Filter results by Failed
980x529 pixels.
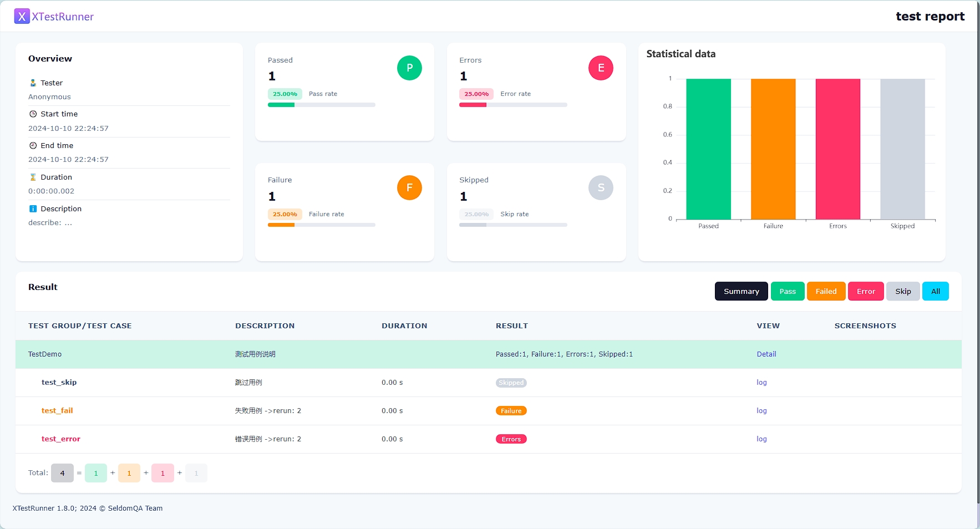[826, 292]
